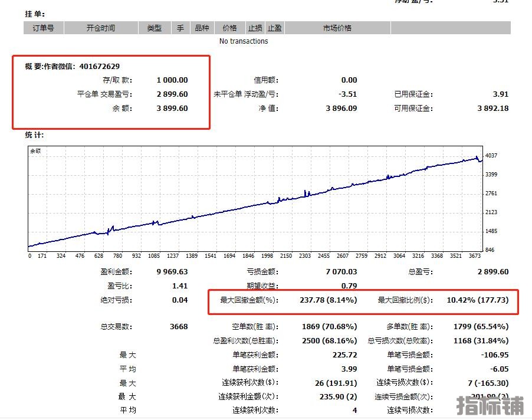Viewport: 532px width, 420px height.
Task: Select the 最大回撤金额 value 237.78 (8.14%)
Action: tap(328, 300)
